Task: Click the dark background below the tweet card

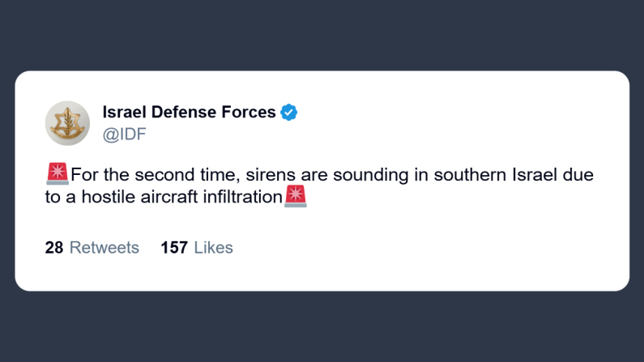Action: pos(322,326)
